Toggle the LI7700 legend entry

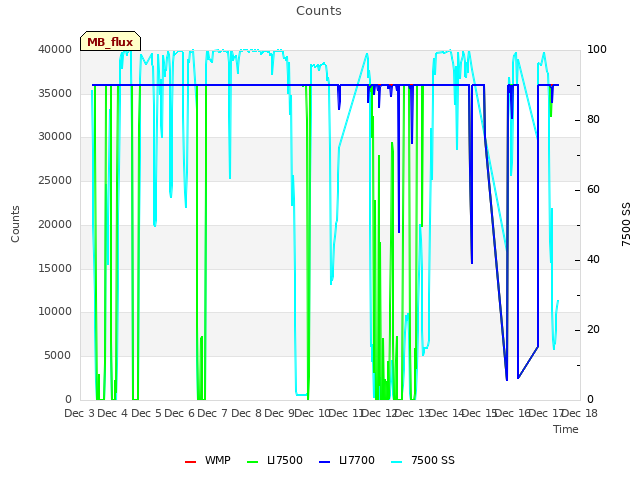[x=347, y=460]
